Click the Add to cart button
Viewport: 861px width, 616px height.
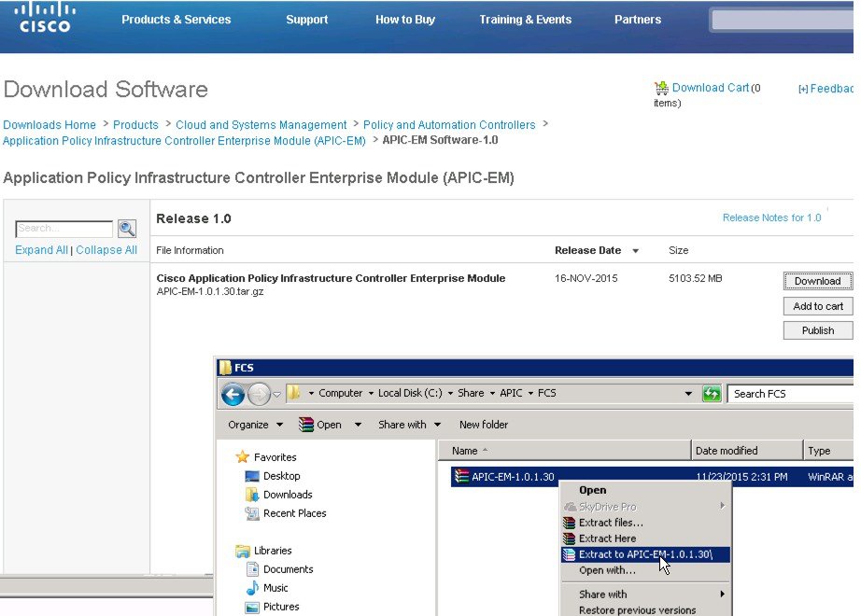(x=818, y=306)
